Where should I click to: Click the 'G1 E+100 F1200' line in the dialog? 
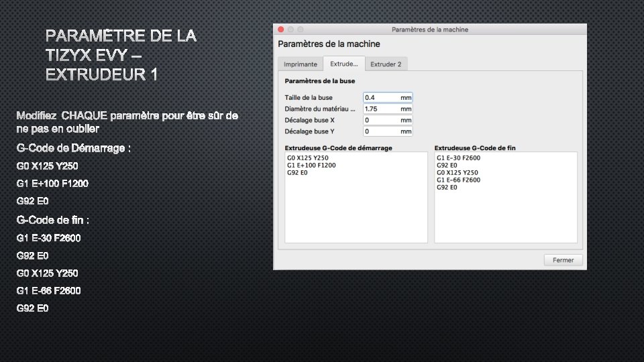[311, 165]
